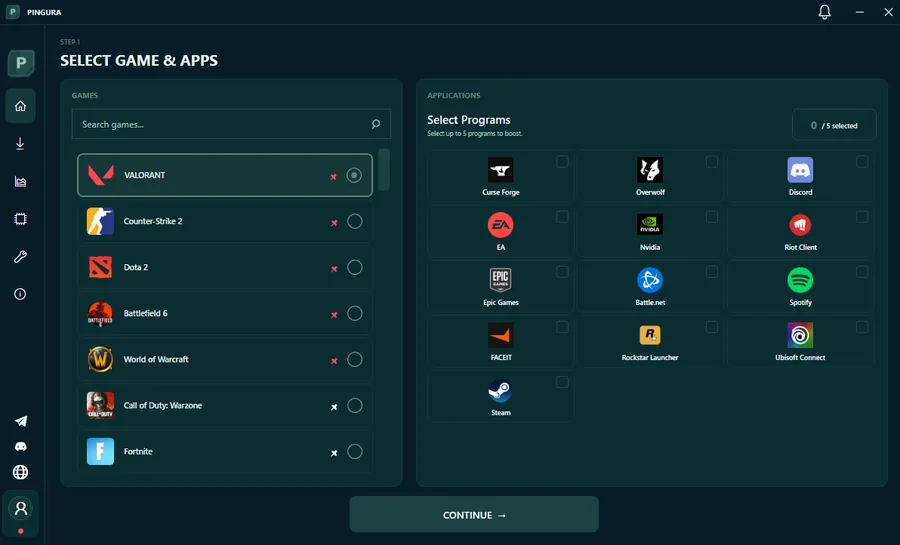
Task: Open the info icon in the sidebar
Action: (x=20, y=294)
